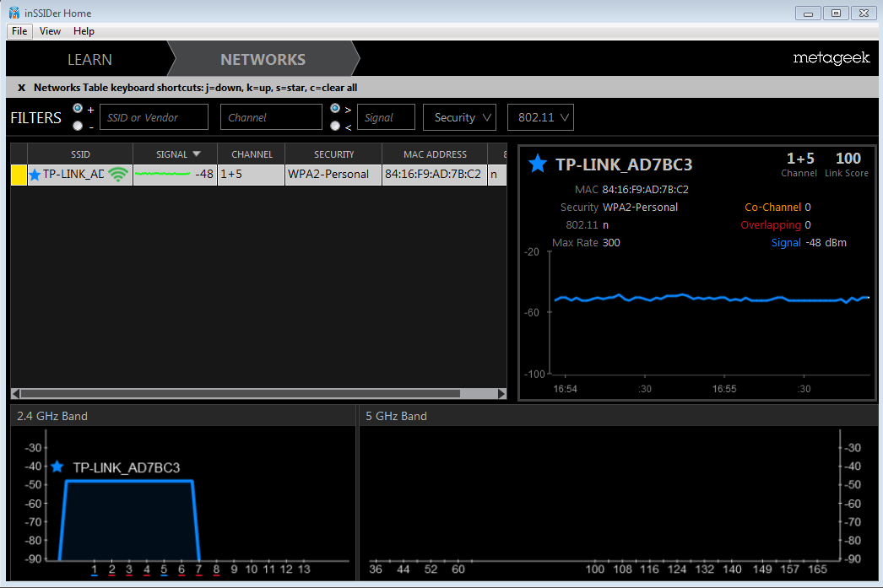Open the Security filter dropdown
This screenshot has width=883, height=588.
click(x=459, y=117)
